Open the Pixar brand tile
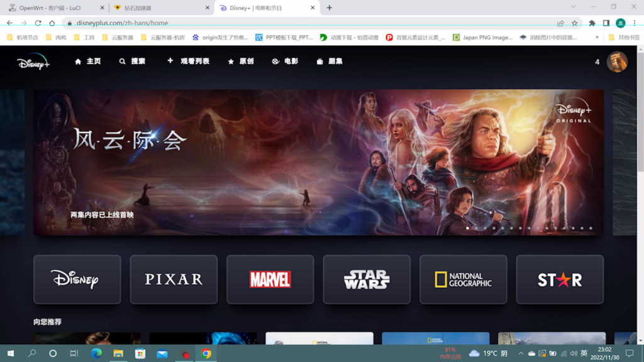Image resolution: width=644 pixels, height=362 pixels. point(174,280)
